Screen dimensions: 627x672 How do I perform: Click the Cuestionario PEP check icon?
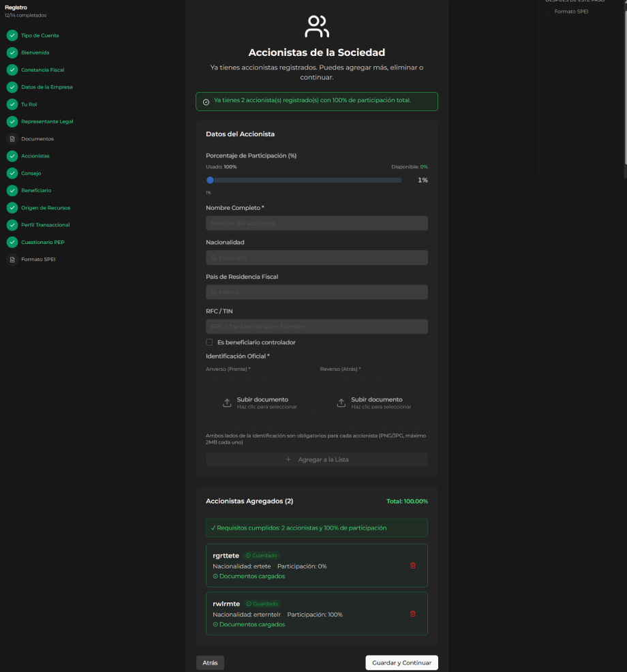pos(12,242)
